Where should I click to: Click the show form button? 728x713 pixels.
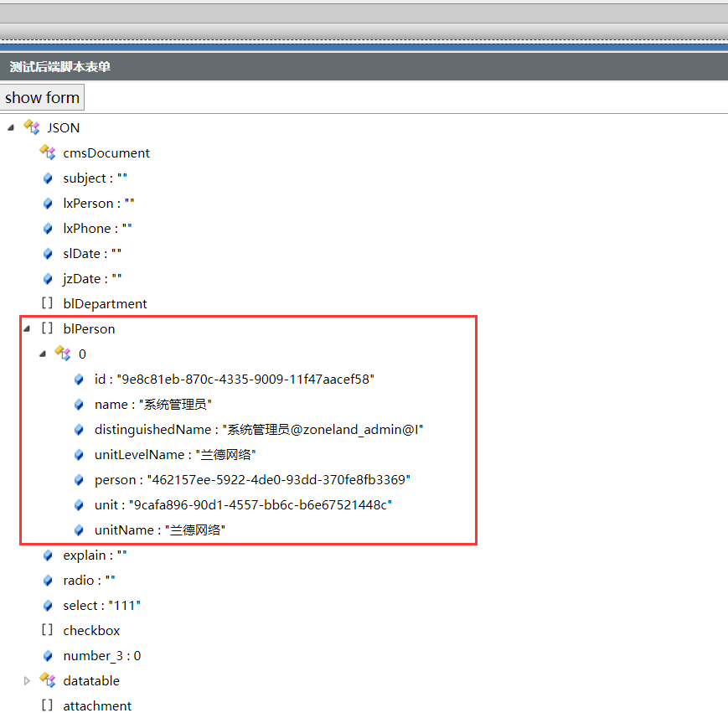click(x=42, y=97)
